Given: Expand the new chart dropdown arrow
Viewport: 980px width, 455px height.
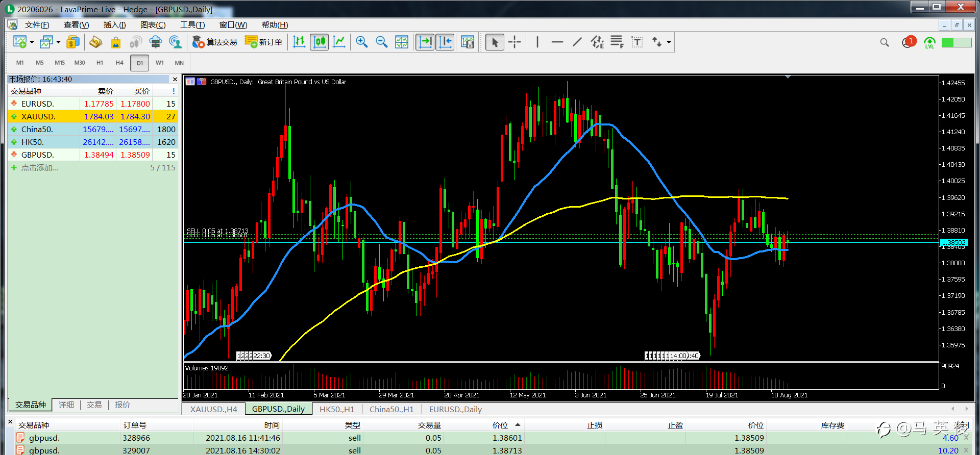Looking at the screenshot, I should pos(32,42).
